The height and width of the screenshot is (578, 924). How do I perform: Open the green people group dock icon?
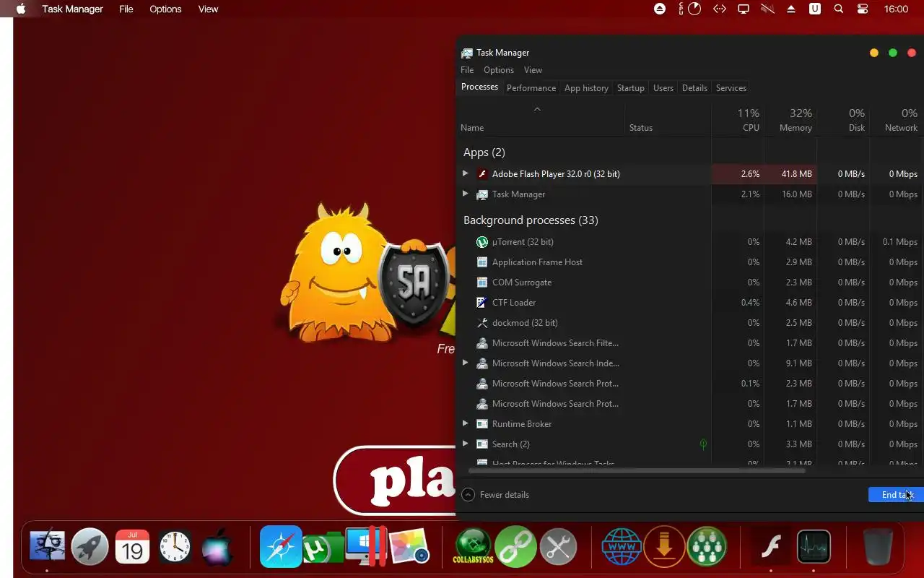pos(707,546)
